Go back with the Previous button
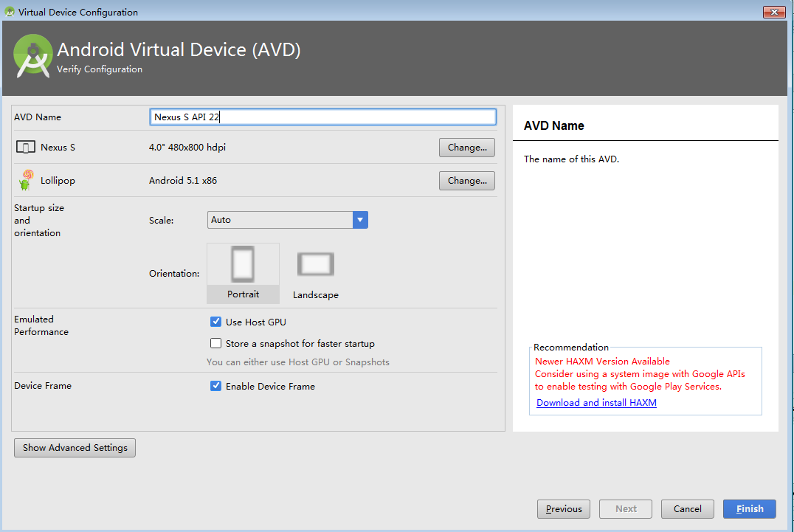 point(564,509)
